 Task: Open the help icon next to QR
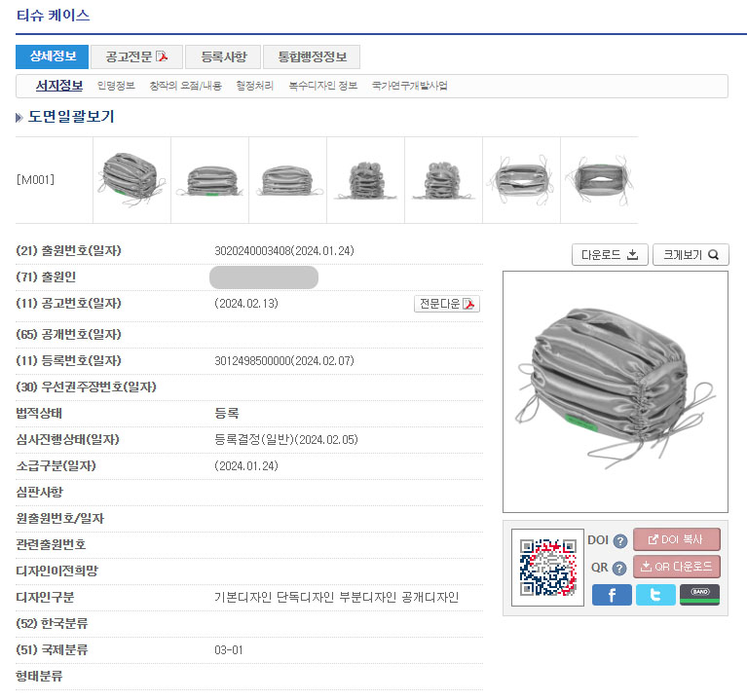click(x=619, y=569)
